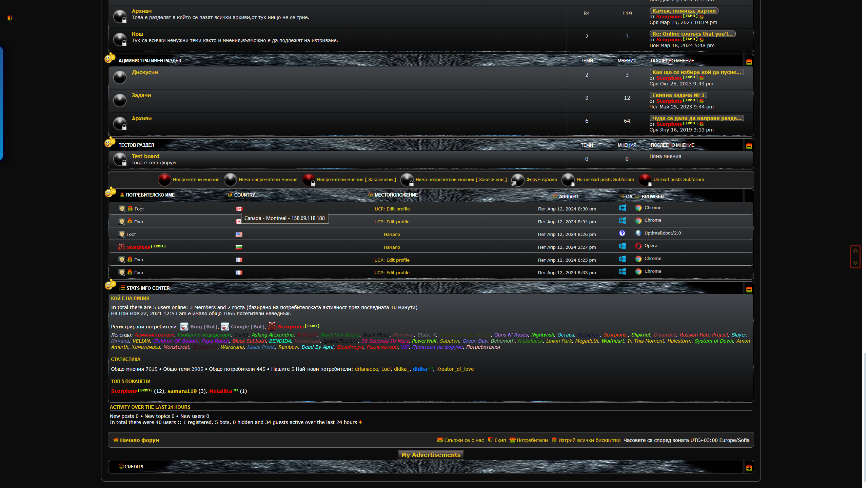Click scroll-to-bottom arrow on right edge

pos(855,263)
